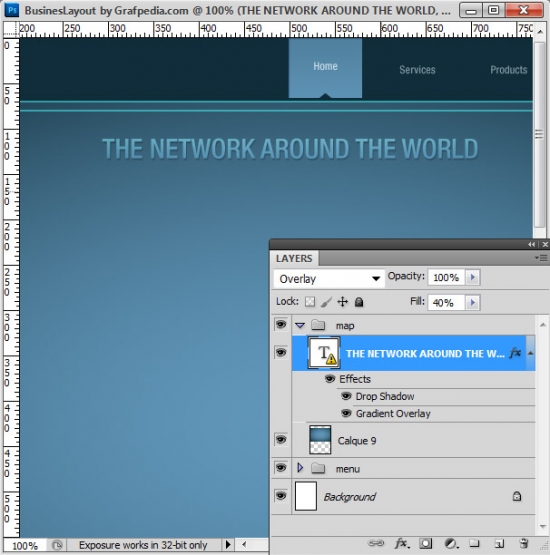Create a new layer group

(474, 543)
